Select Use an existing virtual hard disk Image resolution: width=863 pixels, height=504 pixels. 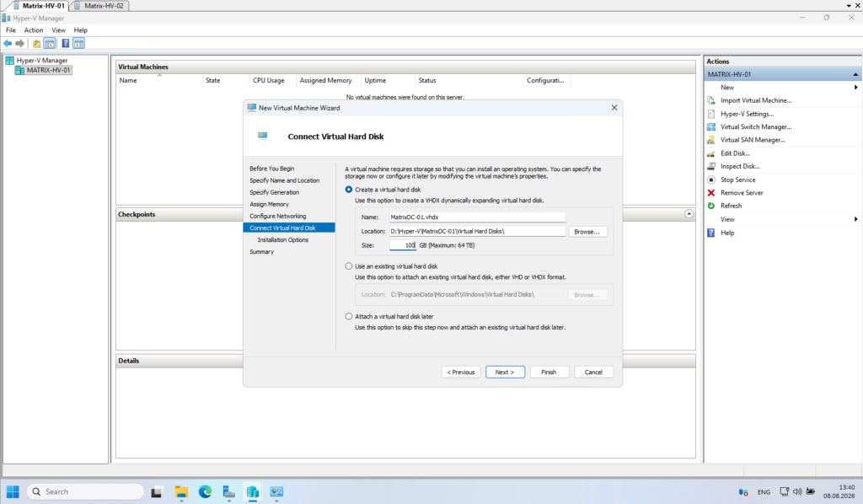click(349, 266)
